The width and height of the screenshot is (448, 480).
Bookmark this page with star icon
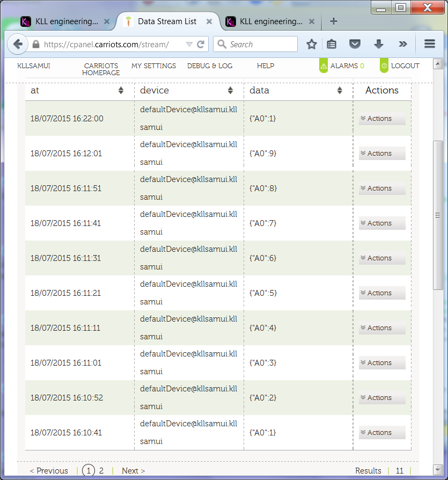(311, 45)
